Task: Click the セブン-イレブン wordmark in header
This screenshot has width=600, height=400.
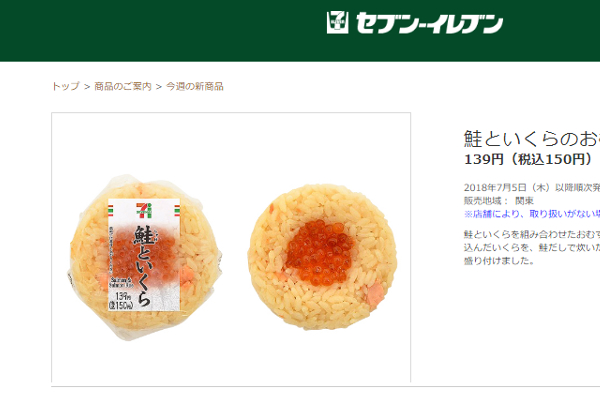Action: (x=429, y=23)
